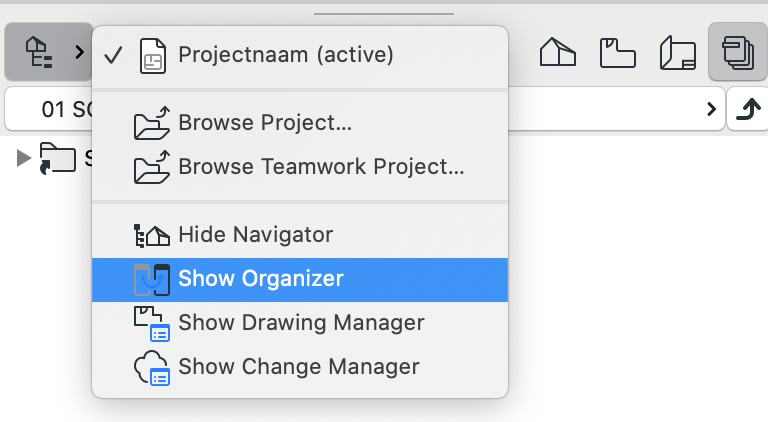Screen dimensions: 768x422
Task: Open Show Change Manager entry
Action: coord(300,367)
